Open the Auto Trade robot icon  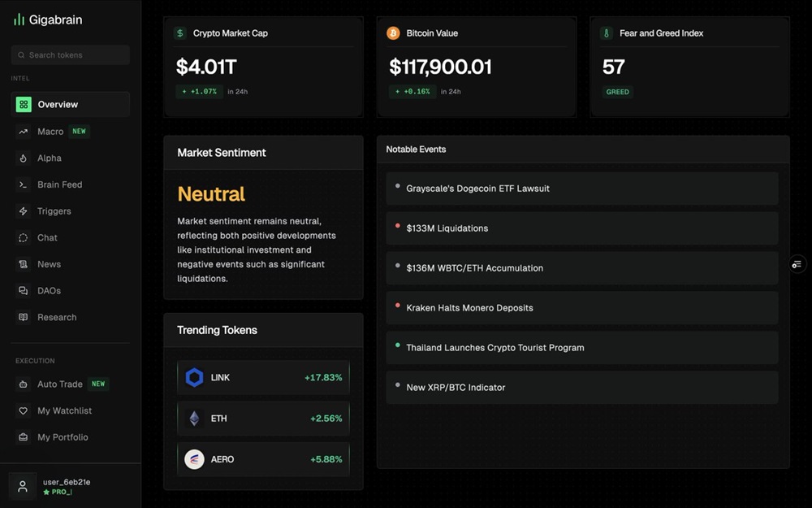[24, 384]
